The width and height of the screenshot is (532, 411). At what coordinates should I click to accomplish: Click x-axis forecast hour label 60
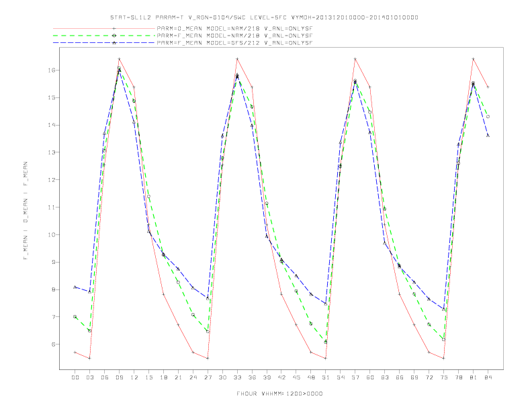(x=370, y=377)
